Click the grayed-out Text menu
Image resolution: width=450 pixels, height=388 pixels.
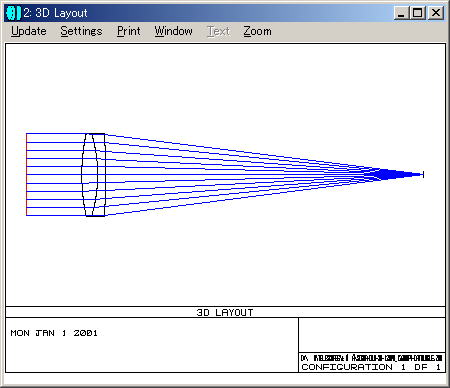[219, 31]
